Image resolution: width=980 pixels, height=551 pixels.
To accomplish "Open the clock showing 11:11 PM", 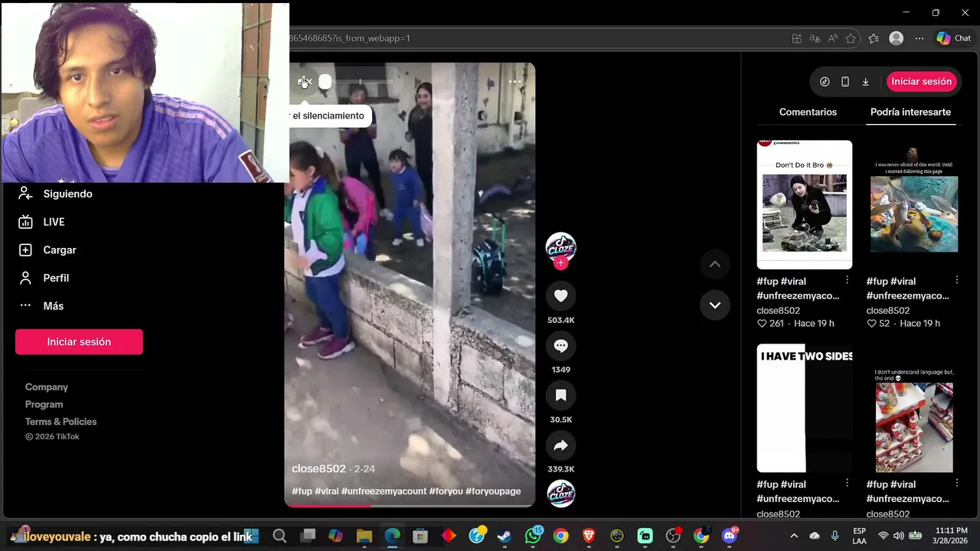I will click(x=951, y=536).
